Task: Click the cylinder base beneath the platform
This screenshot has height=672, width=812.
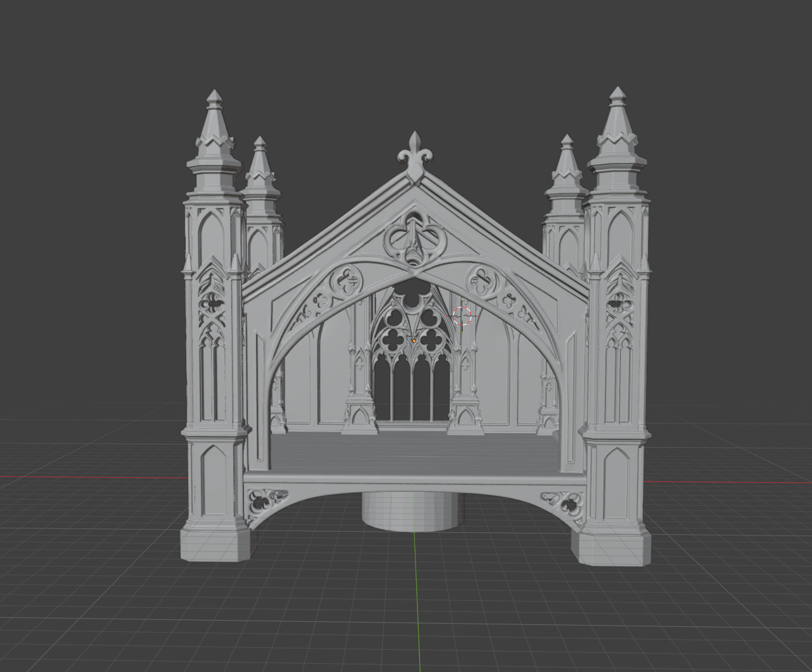Action: click(410, 511)
